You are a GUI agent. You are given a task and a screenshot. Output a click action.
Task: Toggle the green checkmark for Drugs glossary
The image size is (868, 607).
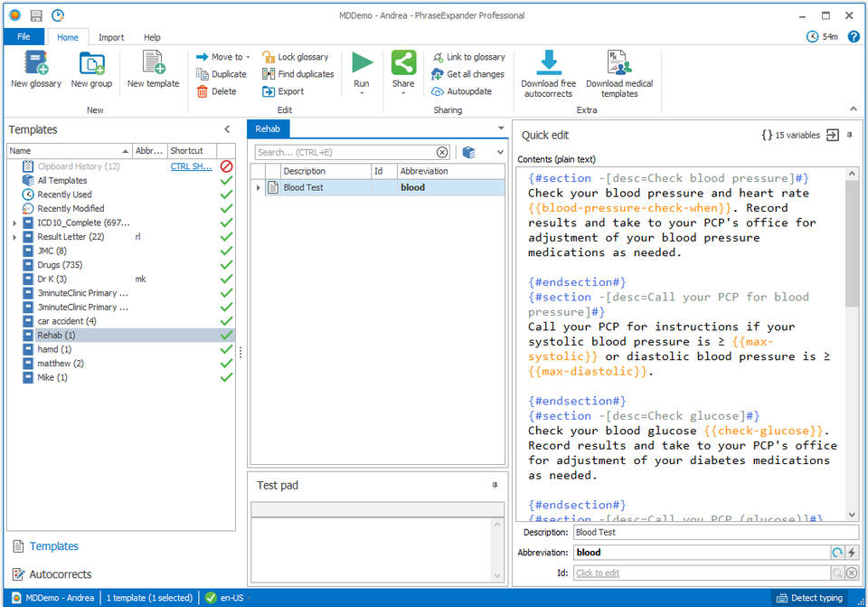(226, 265)
